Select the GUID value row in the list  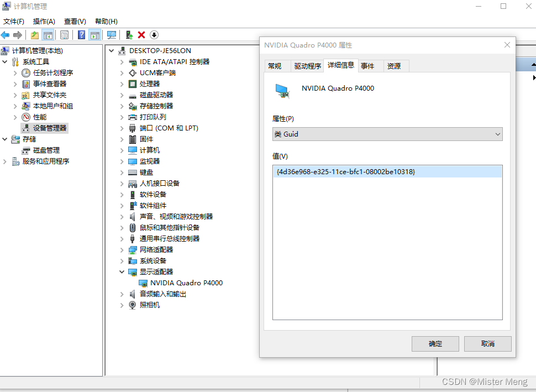387,172
